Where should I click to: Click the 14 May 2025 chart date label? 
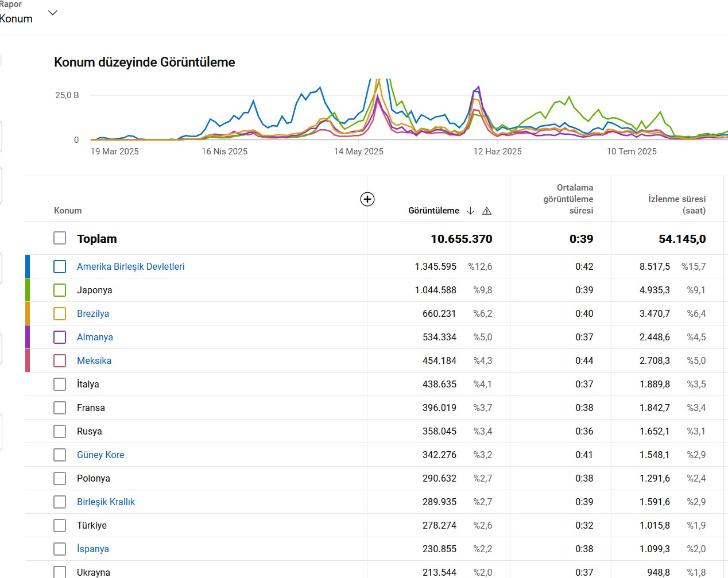click(x=359, y=152)
